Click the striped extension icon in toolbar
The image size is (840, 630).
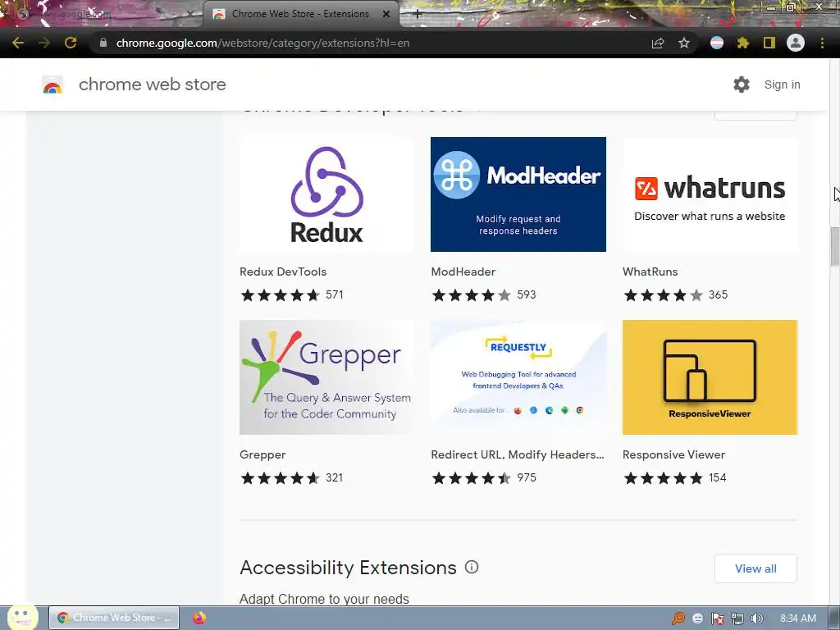717,43
